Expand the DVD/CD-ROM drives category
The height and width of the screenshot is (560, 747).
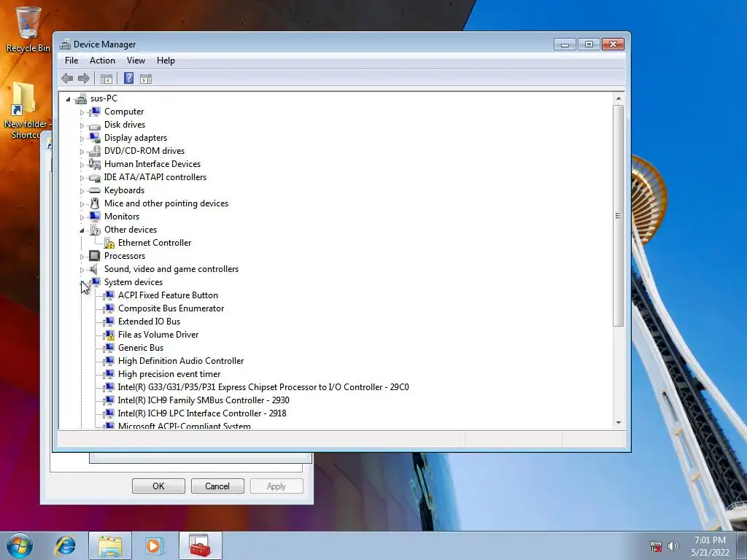click(82, 152)
